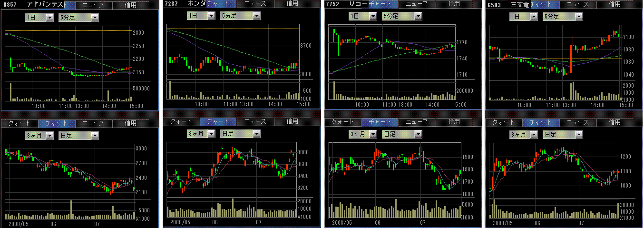Open ニュース tab in panel below Advantest
The image size is (644, 228).
click(x=94, y=123)
